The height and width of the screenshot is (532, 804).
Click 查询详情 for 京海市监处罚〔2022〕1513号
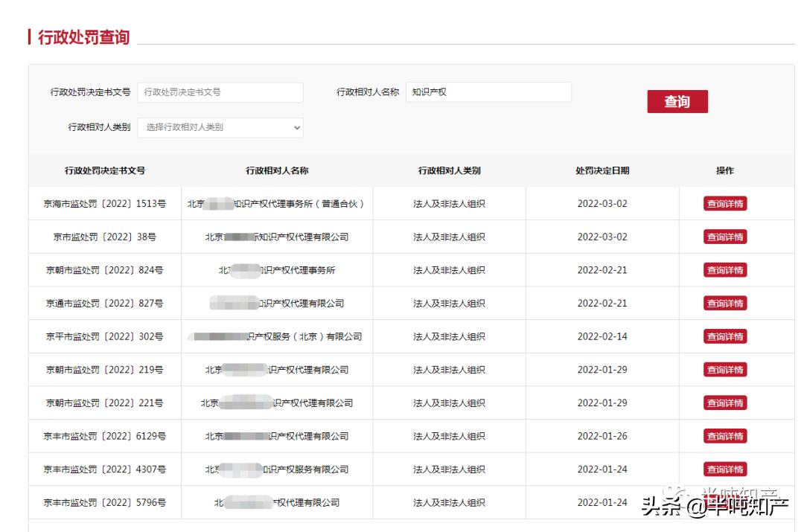[x=724, y=203]
